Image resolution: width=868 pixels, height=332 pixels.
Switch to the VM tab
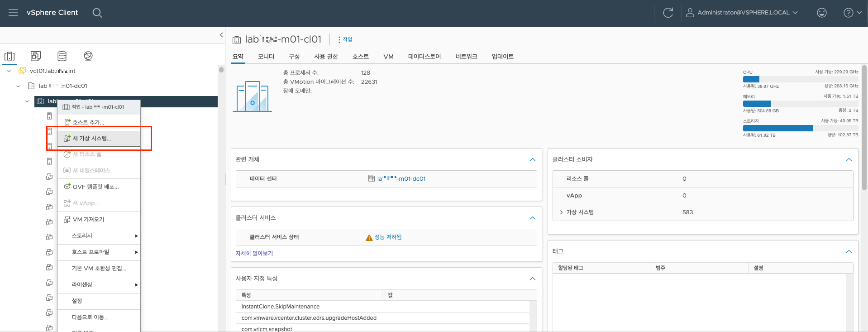pos(388,57)
